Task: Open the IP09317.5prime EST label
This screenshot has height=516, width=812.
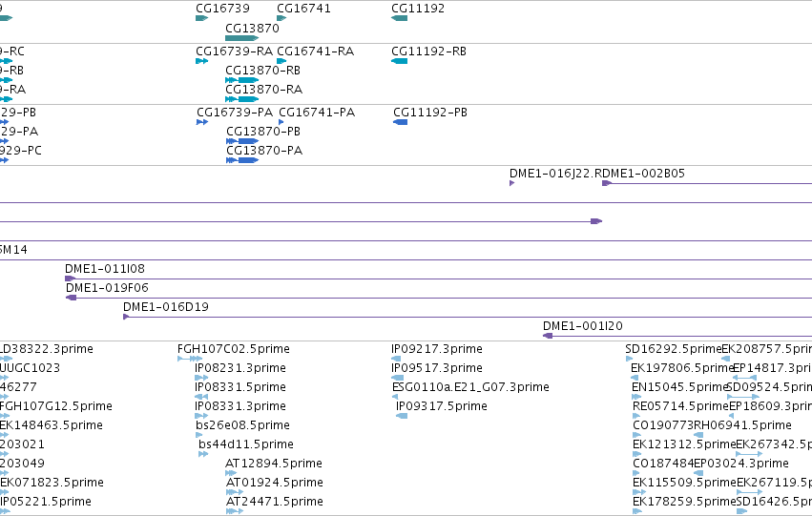Action: coord(441,406)
